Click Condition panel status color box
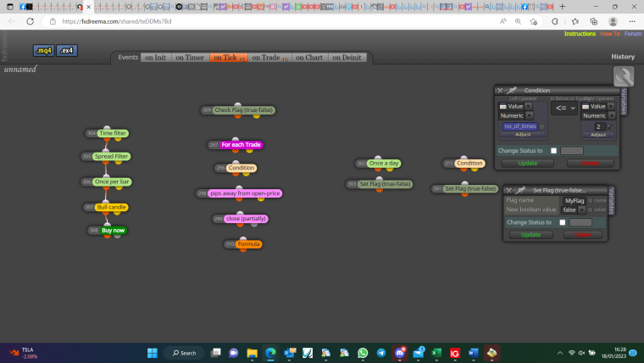Screen dimensions: 644x363 572,151
